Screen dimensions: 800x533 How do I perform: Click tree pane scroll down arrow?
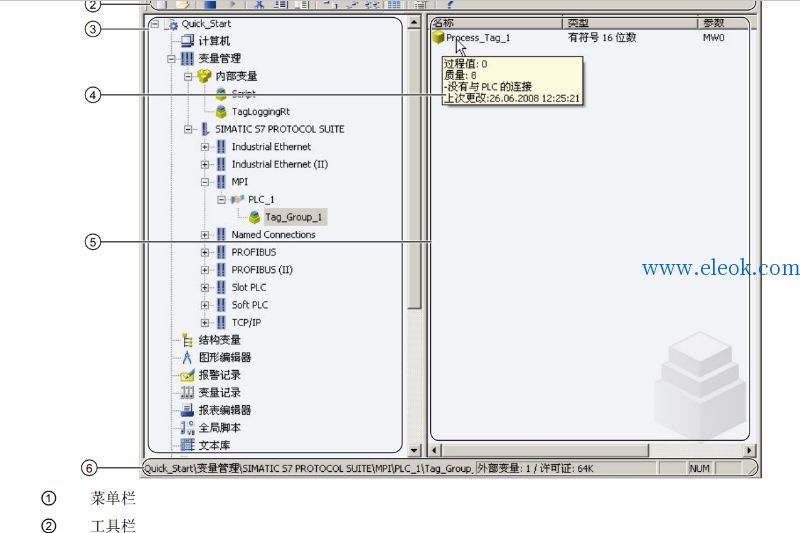414,450
